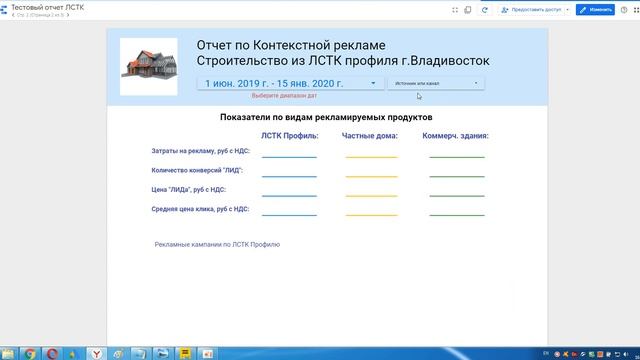
Task: Go to next report page arrow
Action: pos(68,15)
